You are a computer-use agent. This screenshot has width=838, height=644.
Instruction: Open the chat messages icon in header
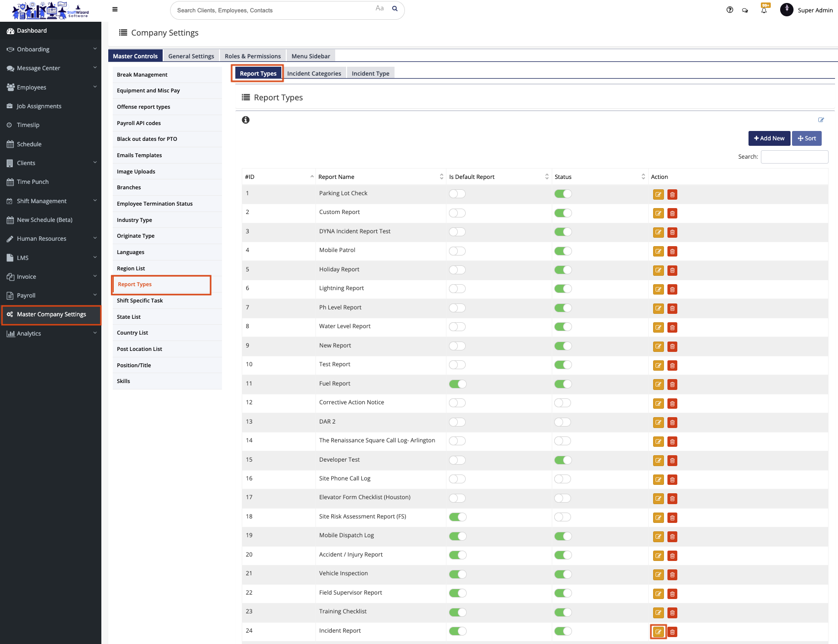tap(745, 10)
